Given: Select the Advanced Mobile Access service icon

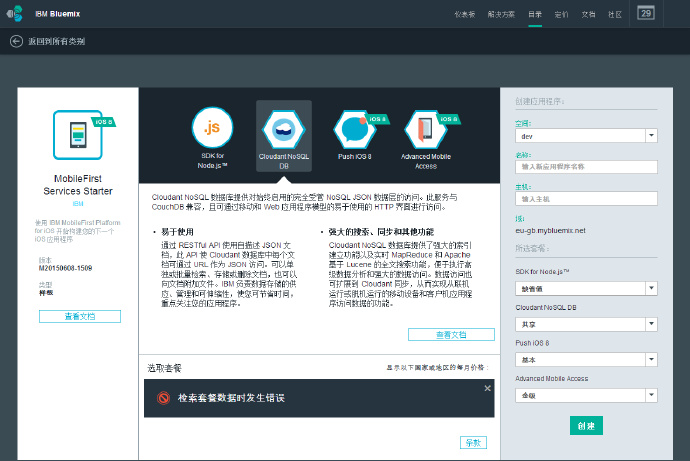Looking at the screenshot, I should pyautogui.click(x=426, y=129).
